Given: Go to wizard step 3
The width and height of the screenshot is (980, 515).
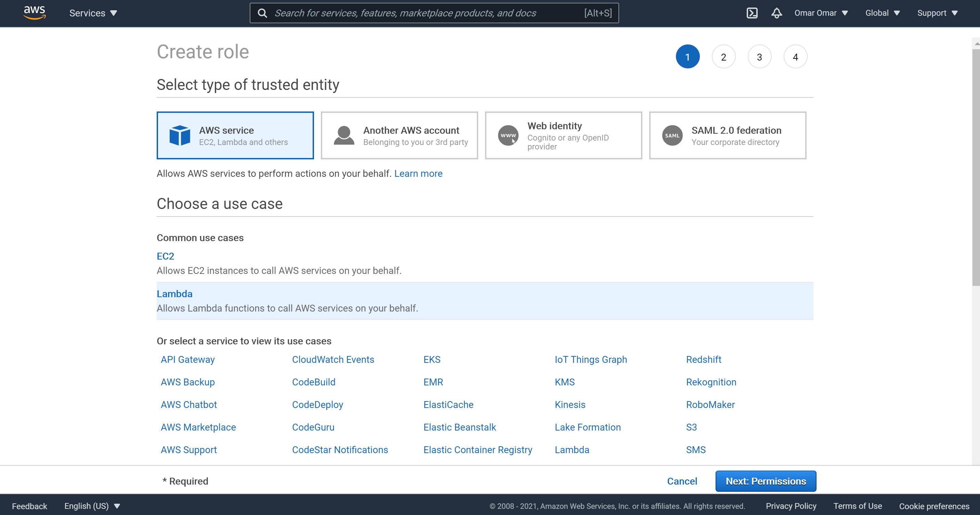Looking at the screenshot, I should click(x=759, y=57).
